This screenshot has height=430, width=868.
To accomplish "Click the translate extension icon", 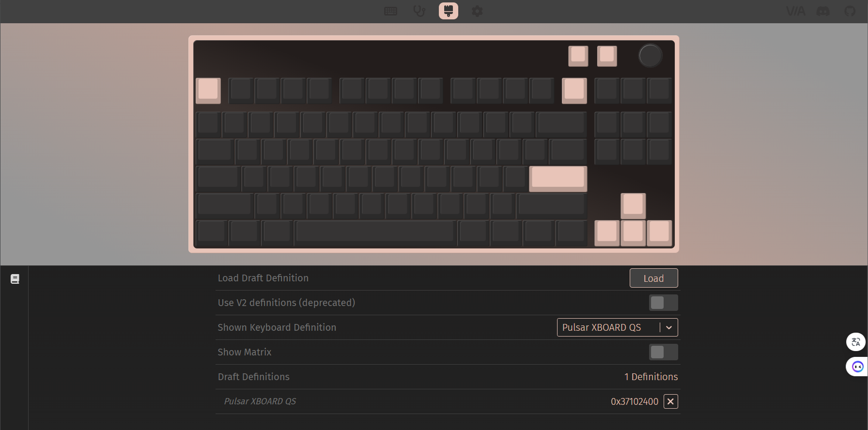I will [856, 342].
